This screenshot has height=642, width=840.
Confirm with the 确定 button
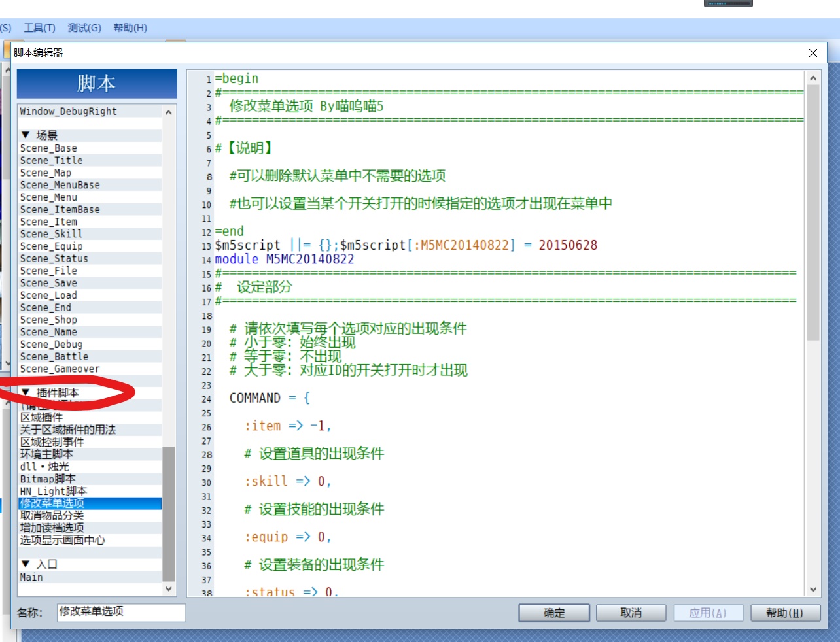554,613
